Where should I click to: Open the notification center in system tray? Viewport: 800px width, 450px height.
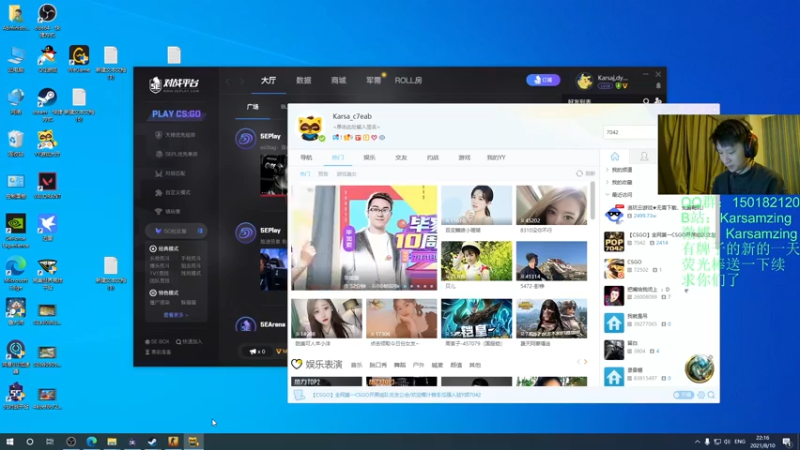point(787,442)
